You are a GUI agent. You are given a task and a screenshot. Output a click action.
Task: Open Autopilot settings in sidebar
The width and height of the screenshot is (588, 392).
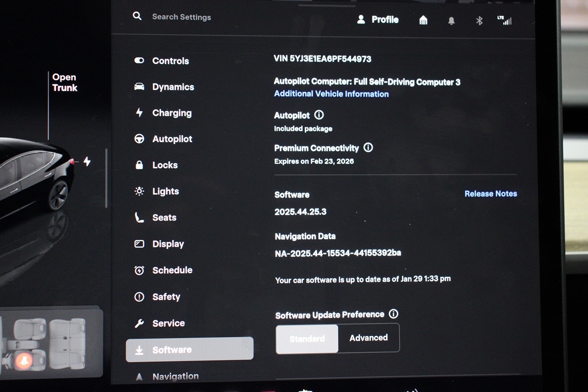pyautogui.click(x=172, y=139)
